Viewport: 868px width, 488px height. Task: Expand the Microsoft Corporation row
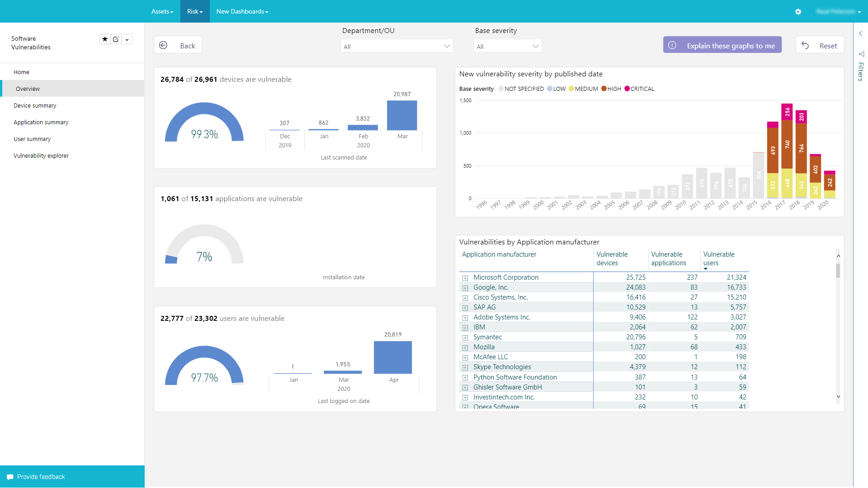coord(465,278)
